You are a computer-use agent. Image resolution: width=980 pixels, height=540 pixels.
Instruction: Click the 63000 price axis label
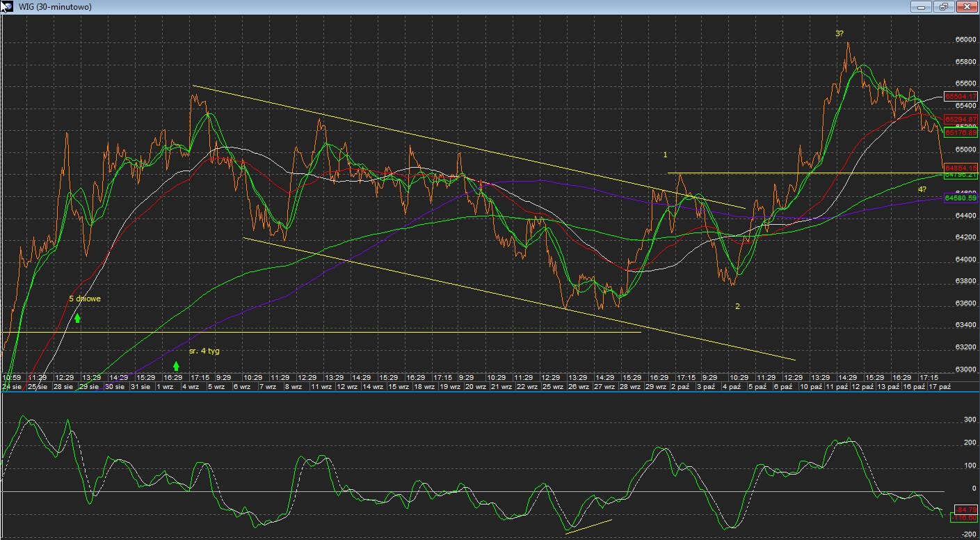coord(965,370)
